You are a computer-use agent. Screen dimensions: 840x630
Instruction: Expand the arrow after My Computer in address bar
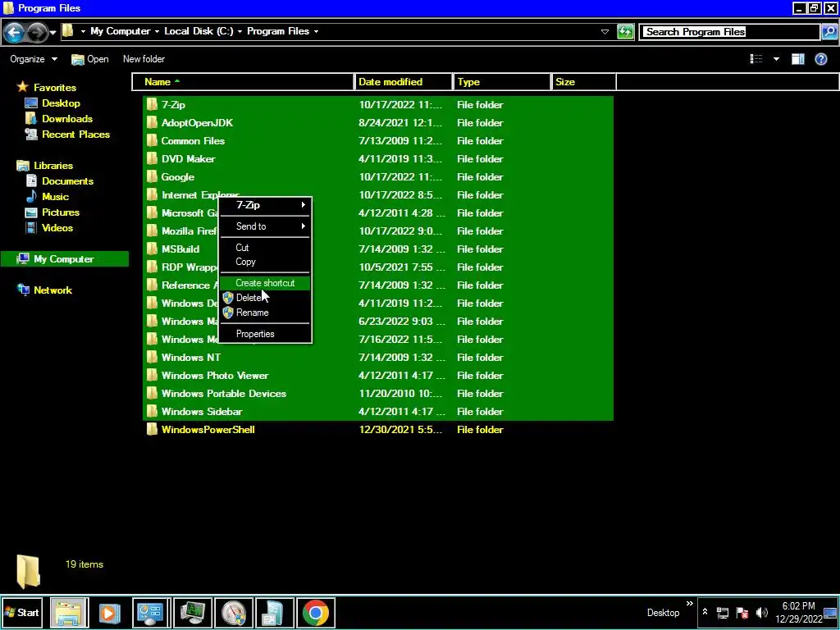coord(157,32)
